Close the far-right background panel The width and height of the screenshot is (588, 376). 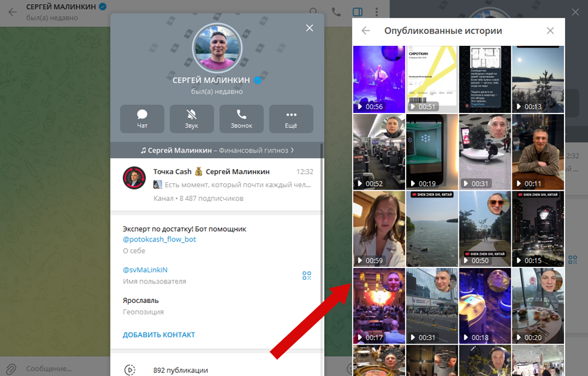pyautogui.click(x=575, y=12)
